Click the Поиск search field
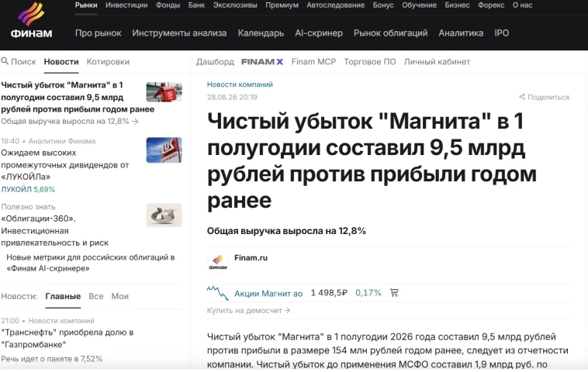 click(19, 62)
